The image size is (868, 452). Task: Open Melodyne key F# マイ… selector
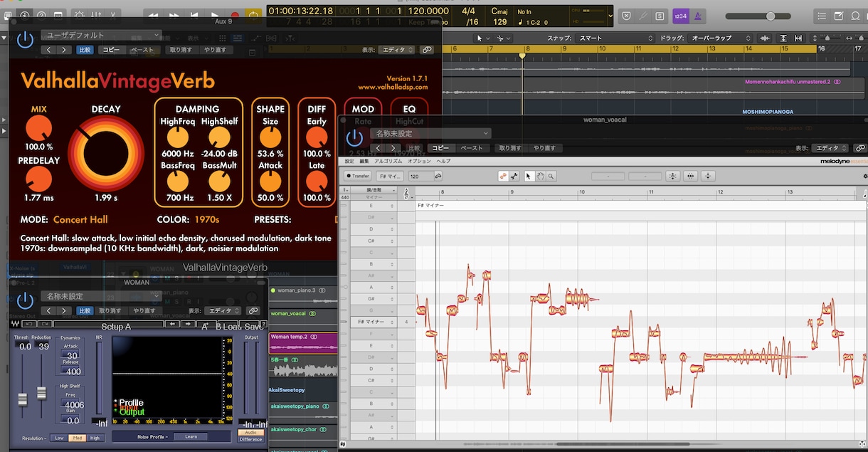click(x=391, y=176)
